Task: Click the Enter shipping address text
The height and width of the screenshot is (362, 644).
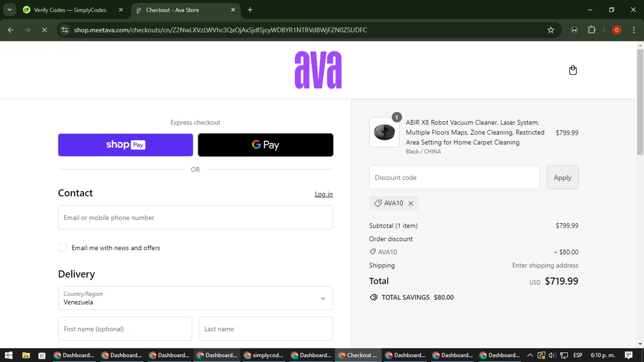Action: click(545, 265)
